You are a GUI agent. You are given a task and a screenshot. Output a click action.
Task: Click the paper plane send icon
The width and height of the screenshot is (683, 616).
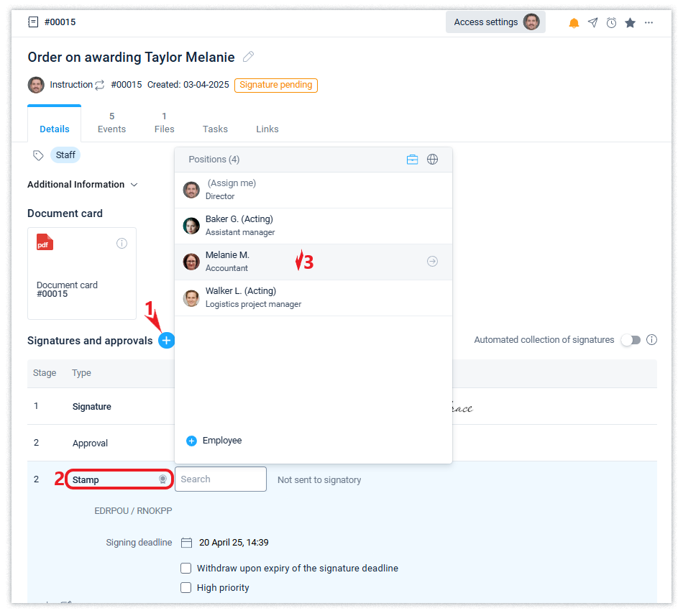(x=592, y=23)
